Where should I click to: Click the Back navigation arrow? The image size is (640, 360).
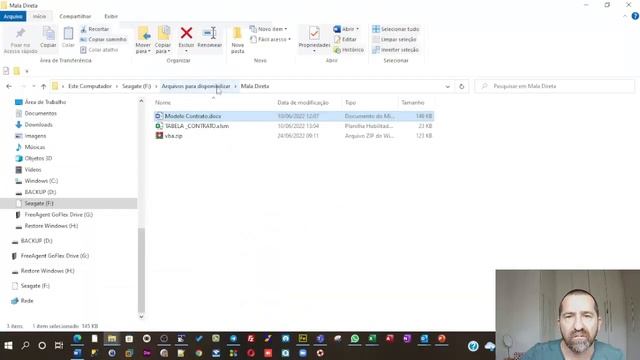click(9, 87)
